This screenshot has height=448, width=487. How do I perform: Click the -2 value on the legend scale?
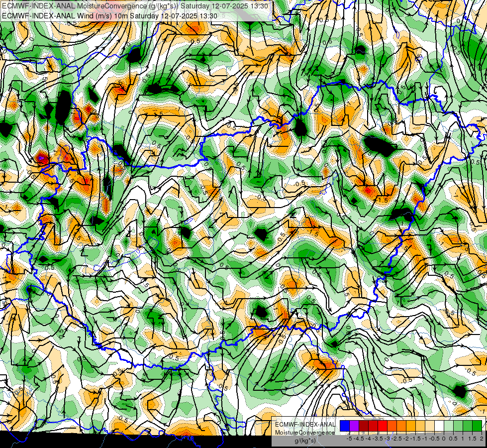tap(406, 439)
